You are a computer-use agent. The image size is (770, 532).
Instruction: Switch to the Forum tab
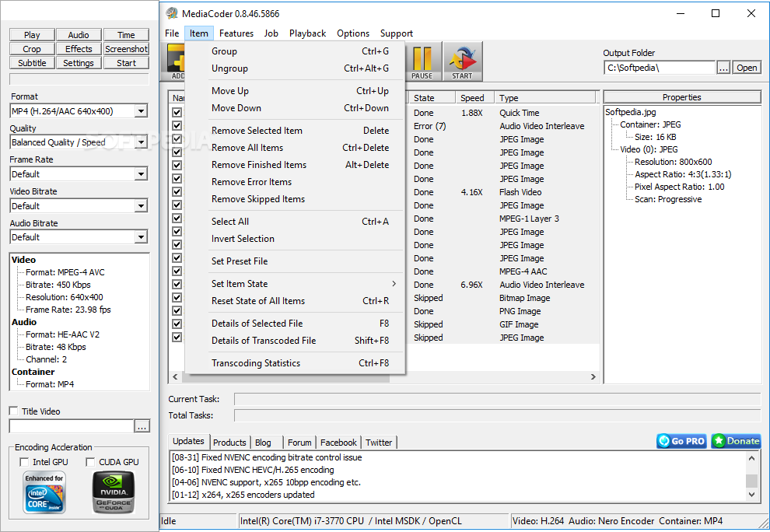299,442
